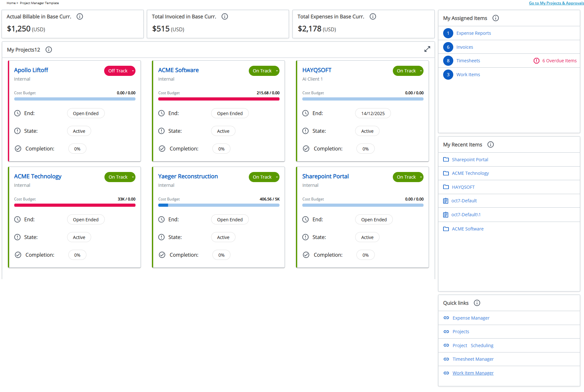Click the 14/12/2025 end date chip on HAYQSOFT

[x=373, y=113]
